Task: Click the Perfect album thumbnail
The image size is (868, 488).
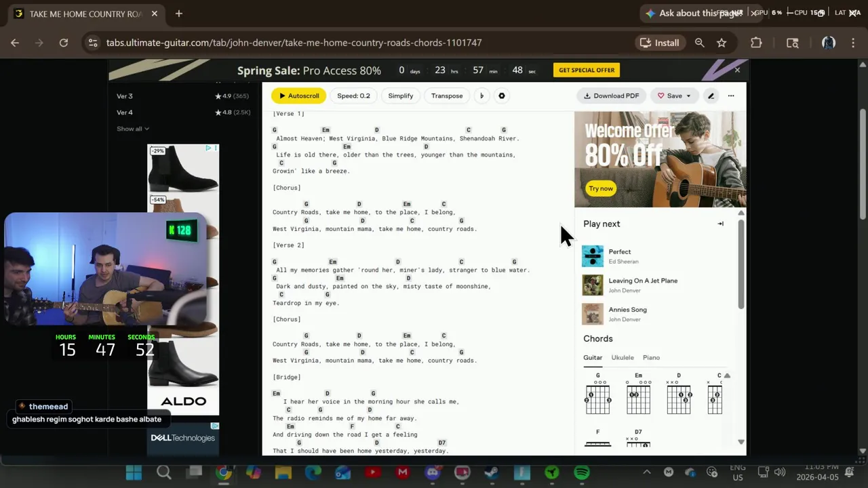Action: 593,256
